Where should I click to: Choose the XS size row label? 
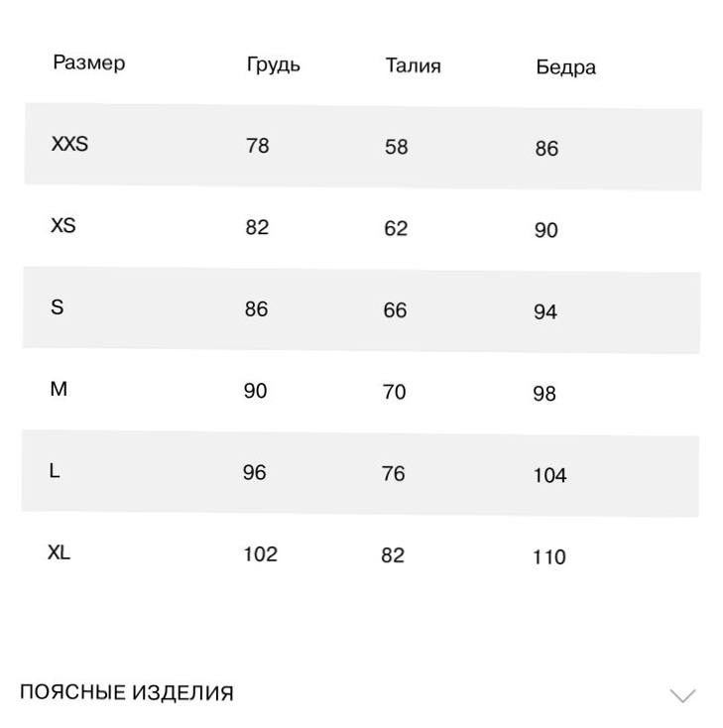click(63, 226)
